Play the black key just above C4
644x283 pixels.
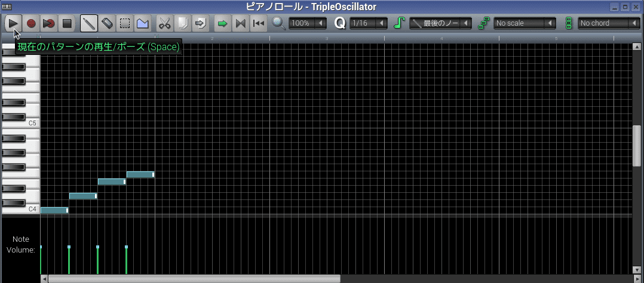click(14, 203)
